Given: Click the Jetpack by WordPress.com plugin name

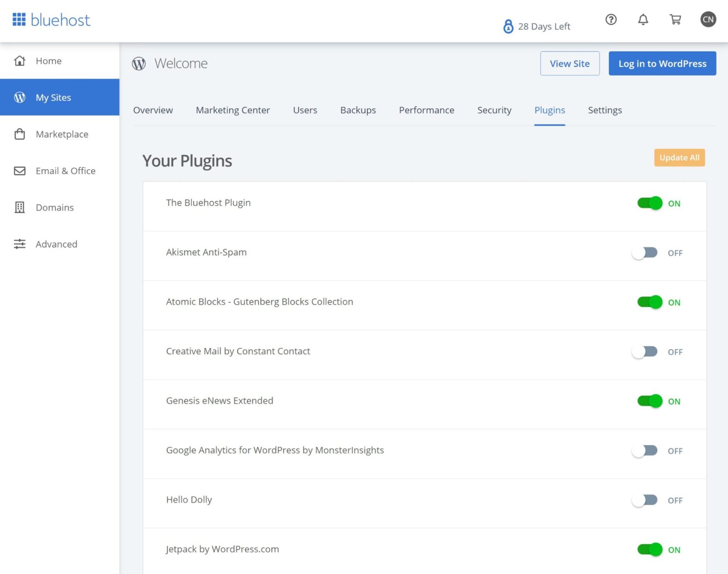Looking at the screenshot, I should click(x=222, y=549).
